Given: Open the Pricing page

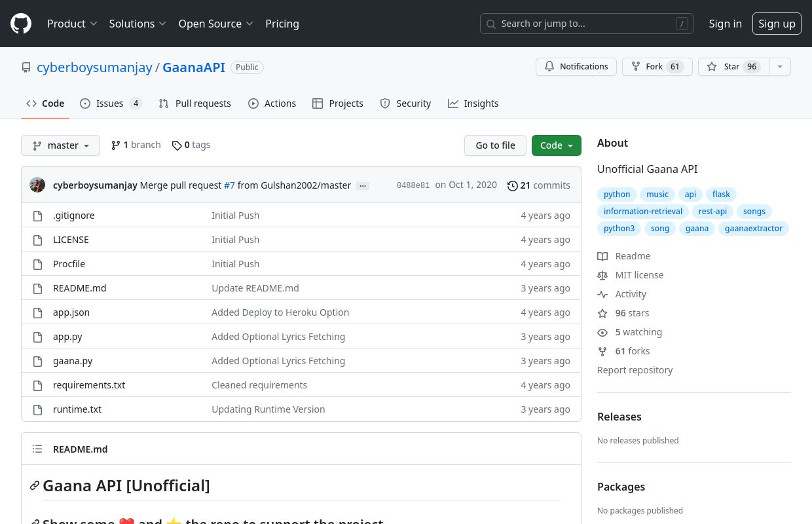Looking at the screenshot, I should click(x=282, y=24).
